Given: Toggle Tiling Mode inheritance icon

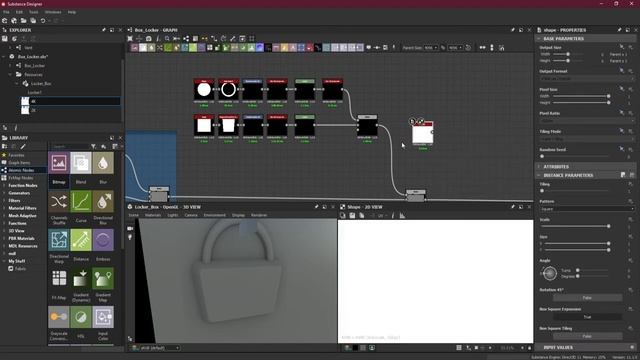Looking at the screenshot, I should [x=622, y=131].
